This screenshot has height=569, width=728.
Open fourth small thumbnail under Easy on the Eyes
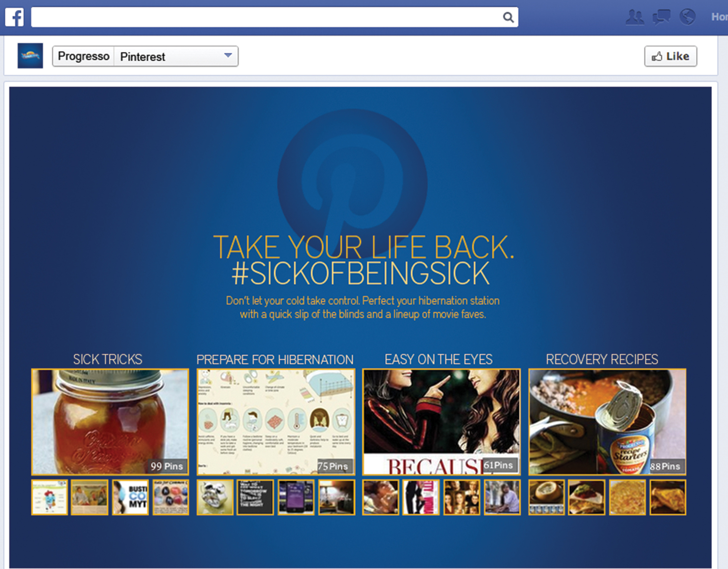[x=502, y=498]
